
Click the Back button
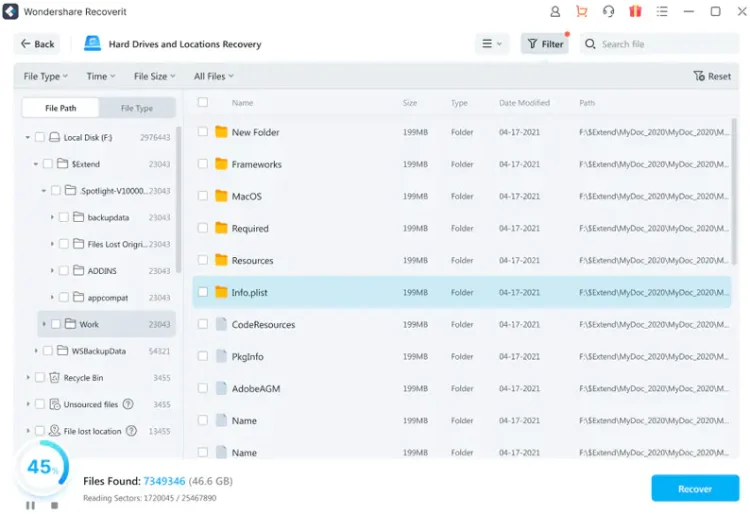click(x=37, y=44)
